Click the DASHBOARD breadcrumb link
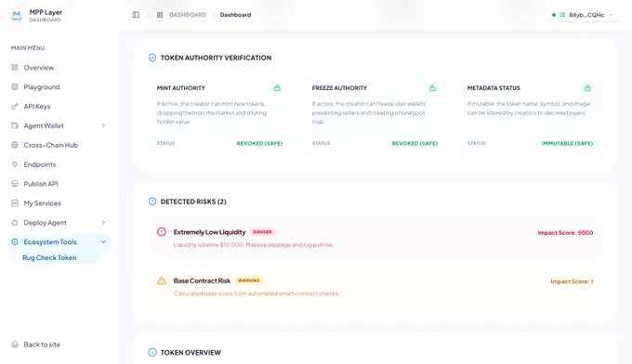This screenshot has height=364, width=632. coord(188,15)
